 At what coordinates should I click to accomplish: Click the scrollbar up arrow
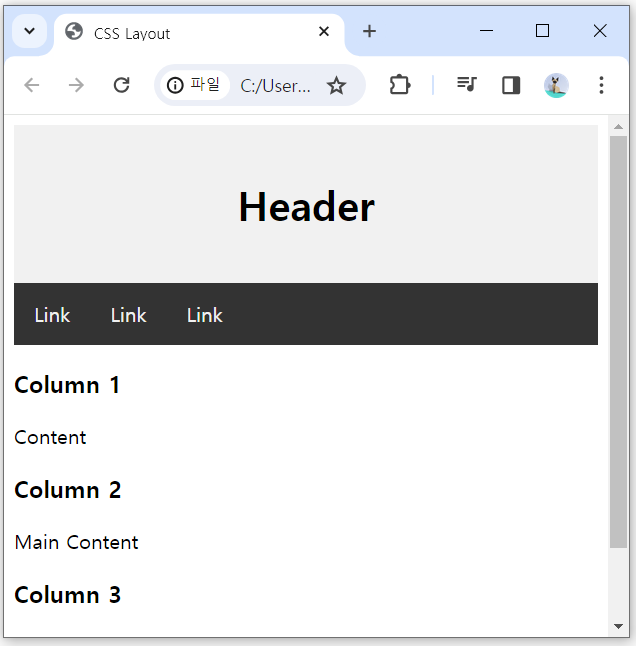click(618, 127)
